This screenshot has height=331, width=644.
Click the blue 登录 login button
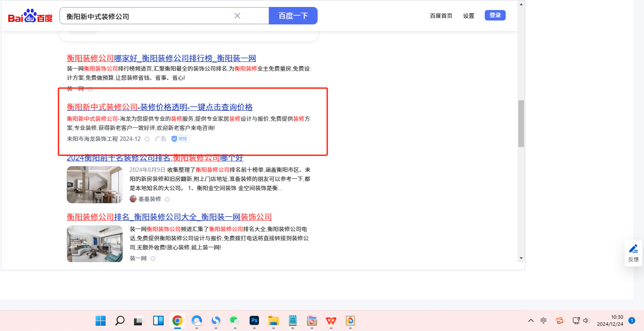pos(495,15)
